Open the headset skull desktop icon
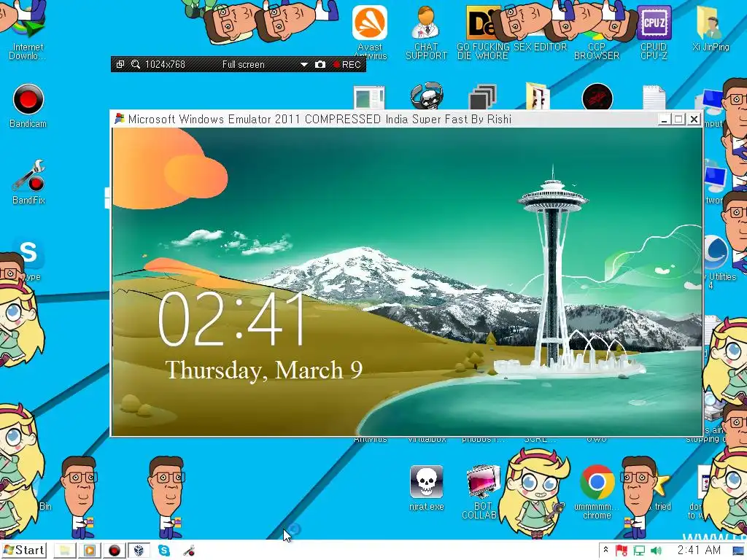 point(426,96)
